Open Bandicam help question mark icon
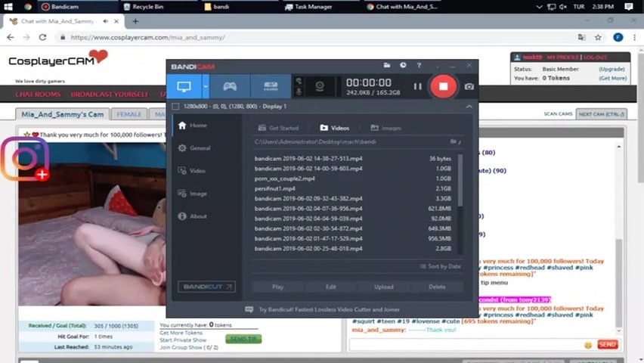The height and width of the screenshot is (363, 644). [419, 66]
